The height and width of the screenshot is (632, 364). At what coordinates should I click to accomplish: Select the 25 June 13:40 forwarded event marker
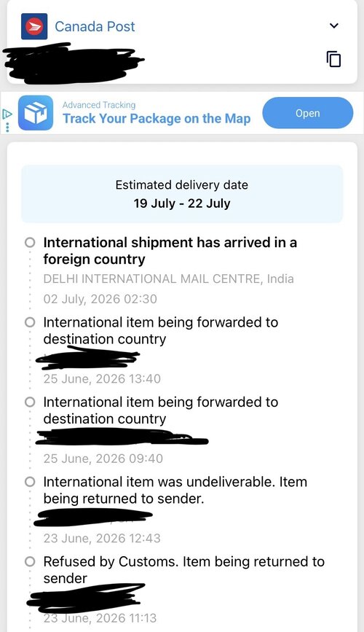coord(30,322)
